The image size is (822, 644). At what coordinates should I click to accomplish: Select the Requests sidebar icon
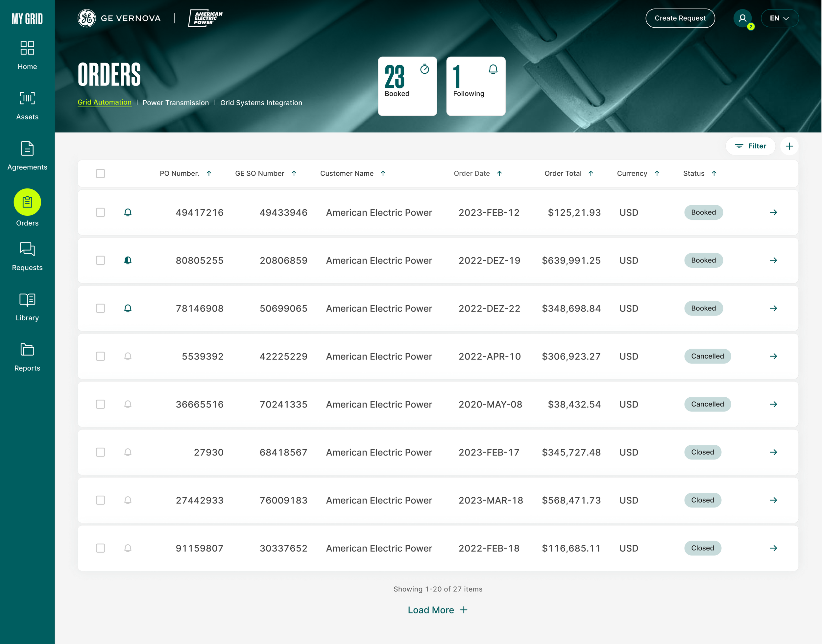[x=27, y=250]
